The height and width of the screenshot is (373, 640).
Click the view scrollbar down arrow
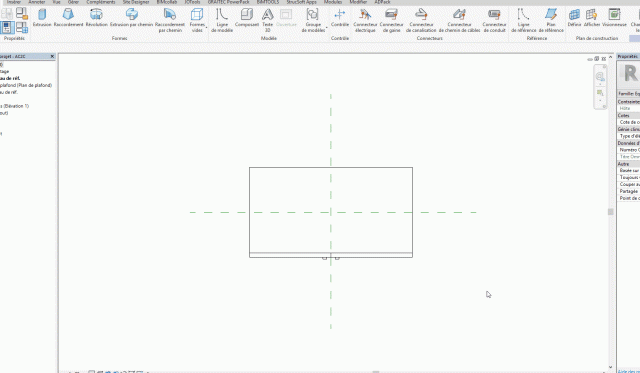(611, 367)
